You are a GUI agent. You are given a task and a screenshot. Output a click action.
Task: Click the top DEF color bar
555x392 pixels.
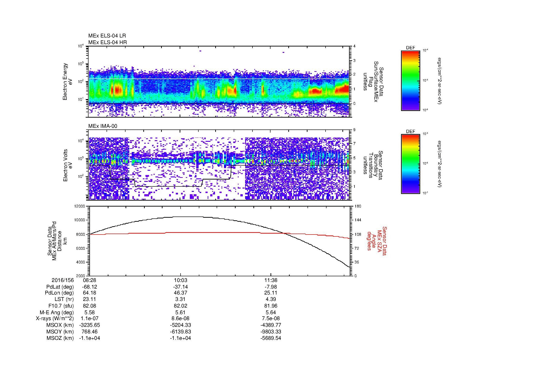click(410, 80)
